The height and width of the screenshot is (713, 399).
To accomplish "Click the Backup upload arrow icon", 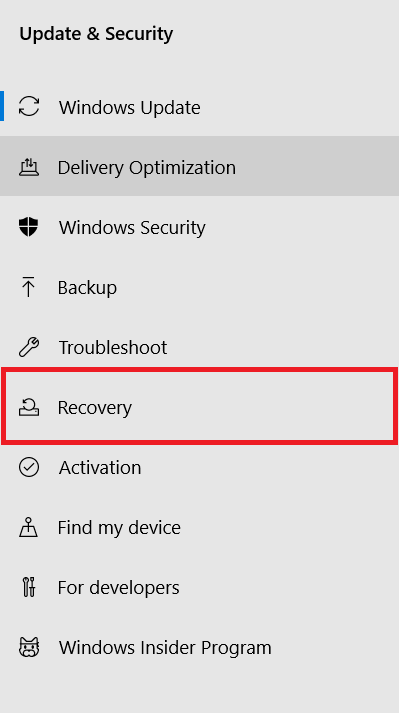I will click(29, 287).
